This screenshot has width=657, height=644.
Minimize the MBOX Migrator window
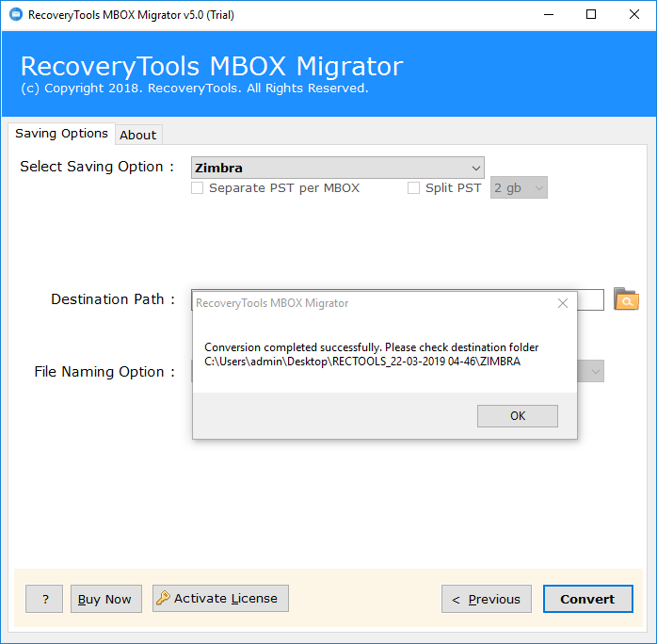click(x=549, y=15)
